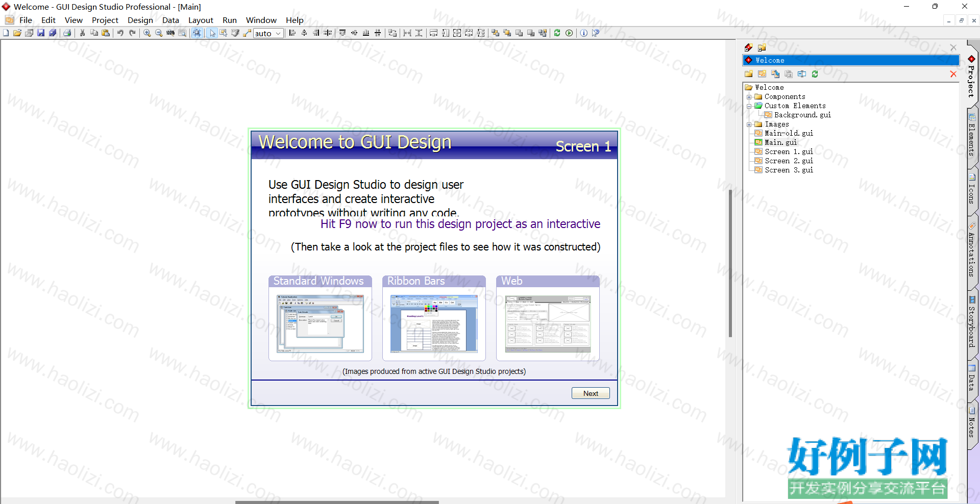Click the Paste clipboard icon
Viewport: 980px width, 504px height.
pos(106,33)
